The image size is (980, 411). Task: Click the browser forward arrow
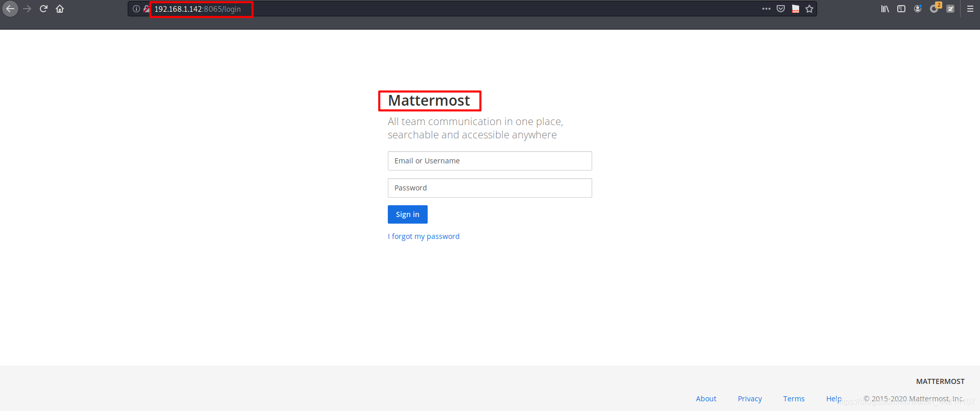pyautogui.click(x=27, y=9)
